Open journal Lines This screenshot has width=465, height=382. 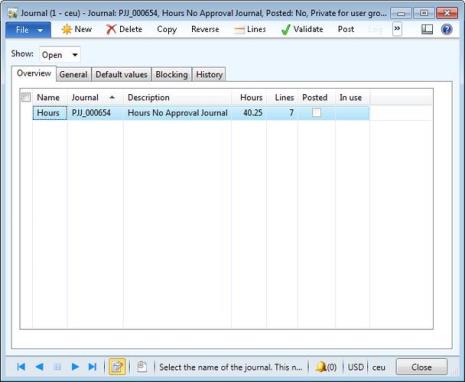[x=250, y=30]
